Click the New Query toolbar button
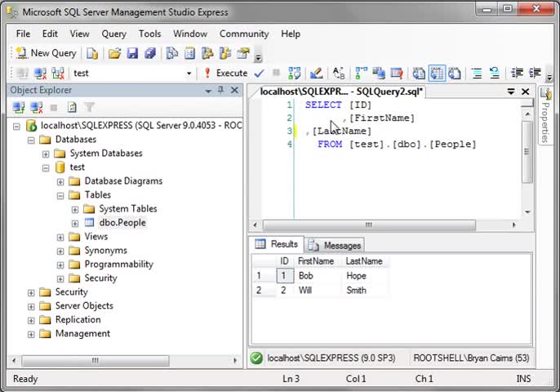The width and height of the screenshot is (560, 392). 46,53
